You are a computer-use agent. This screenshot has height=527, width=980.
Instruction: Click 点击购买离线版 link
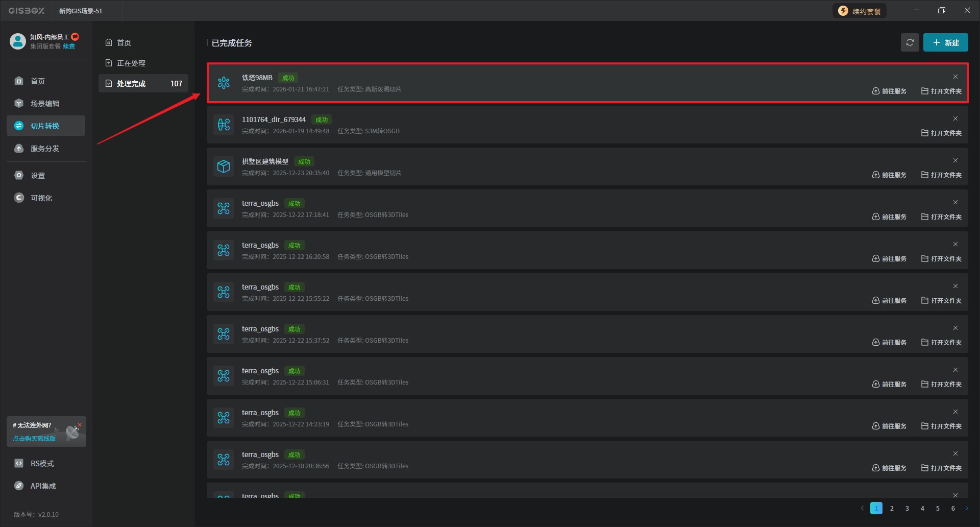(34, 439)
